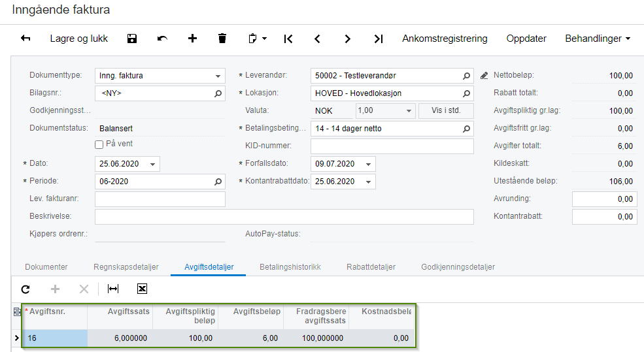This screenshot has height=352, width=644.
Task: Search Bilagsnr. with magnifier icon
Action: [x=218, y=93]
